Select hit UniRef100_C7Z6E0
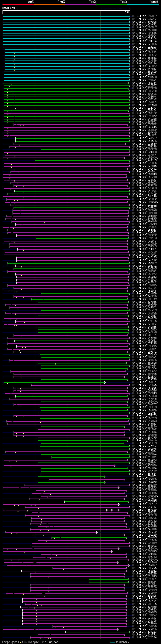Screen dimensions: 161x644 [144, 144]
